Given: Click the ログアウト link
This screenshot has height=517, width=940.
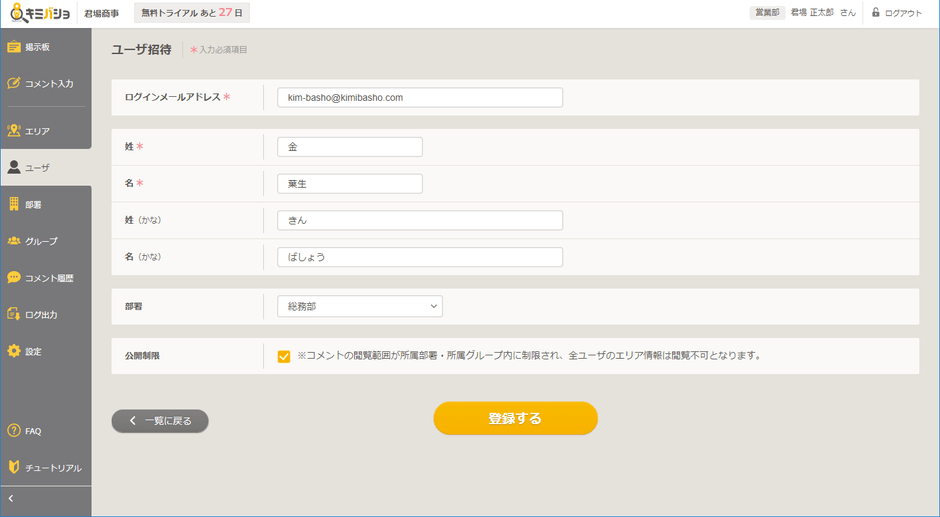Looking at the screenshot, I should click(903, 13).
